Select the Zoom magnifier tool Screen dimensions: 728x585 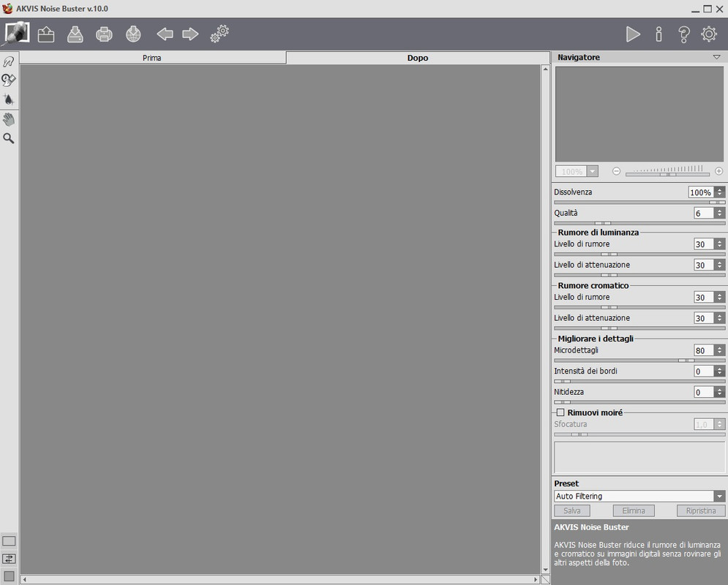(x=9, y=138)
